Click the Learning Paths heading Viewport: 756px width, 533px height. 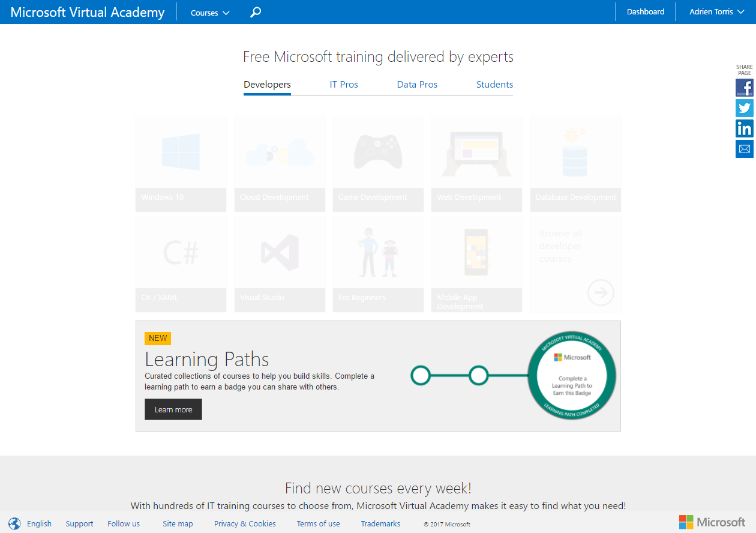[207, 359]
